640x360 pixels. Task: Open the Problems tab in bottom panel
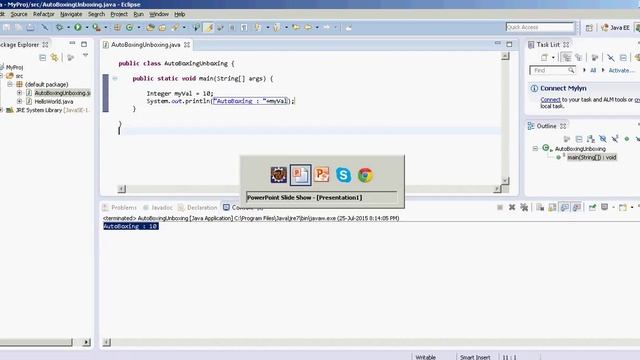120,207
